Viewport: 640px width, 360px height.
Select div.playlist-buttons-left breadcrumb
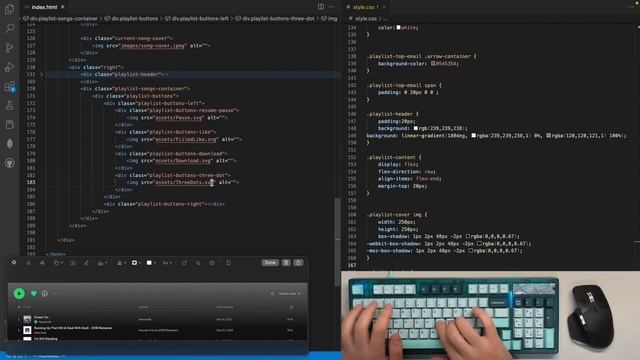pos(197,18)
